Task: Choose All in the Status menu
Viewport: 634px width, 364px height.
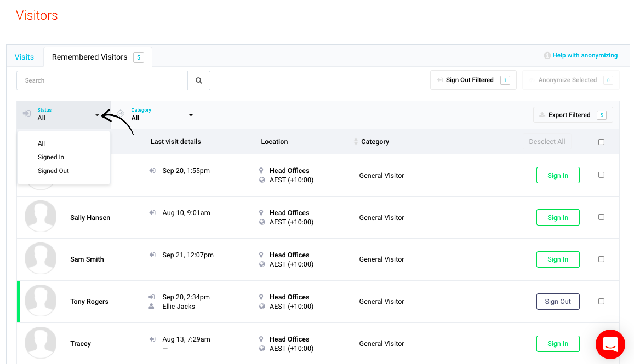Action: [41, 143]
